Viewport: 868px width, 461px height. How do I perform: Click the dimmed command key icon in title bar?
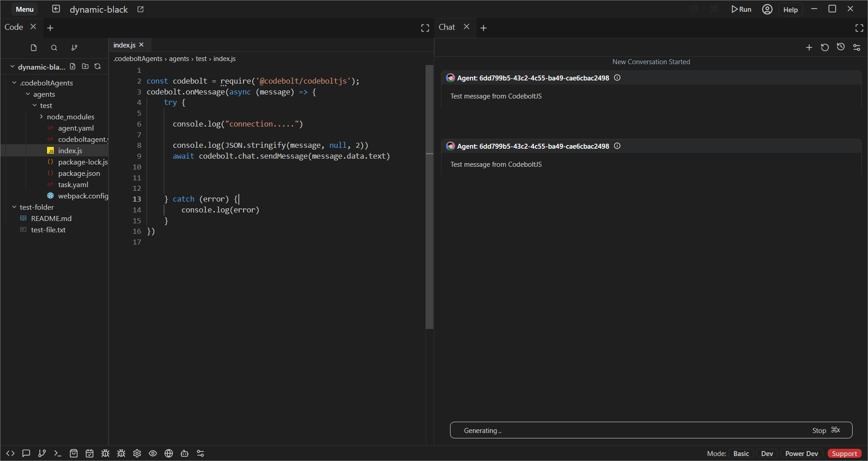(x=714, y=9)
